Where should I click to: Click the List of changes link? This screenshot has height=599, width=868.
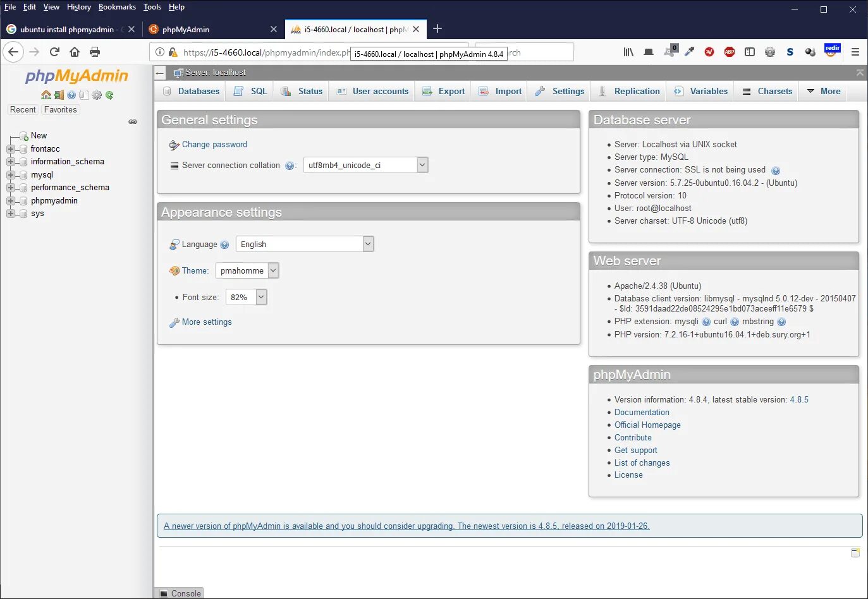click(x=642, y=463)
